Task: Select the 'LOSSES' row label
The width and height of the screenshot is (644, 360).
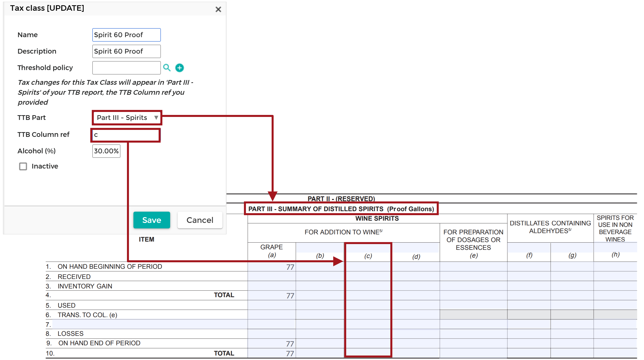Action: (x=71, y=334)
